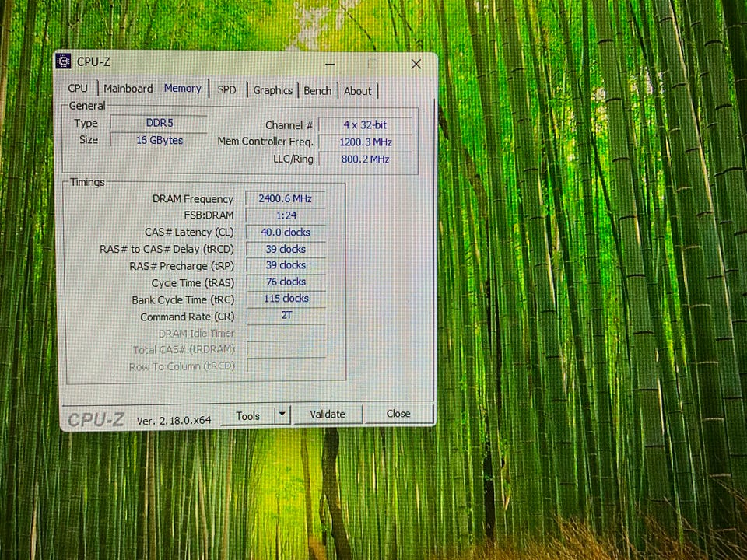This screenshot has width=747, height=560.
Task: Click the 1200.3 MHz controller frequency
Action: (x=366, y=142)
